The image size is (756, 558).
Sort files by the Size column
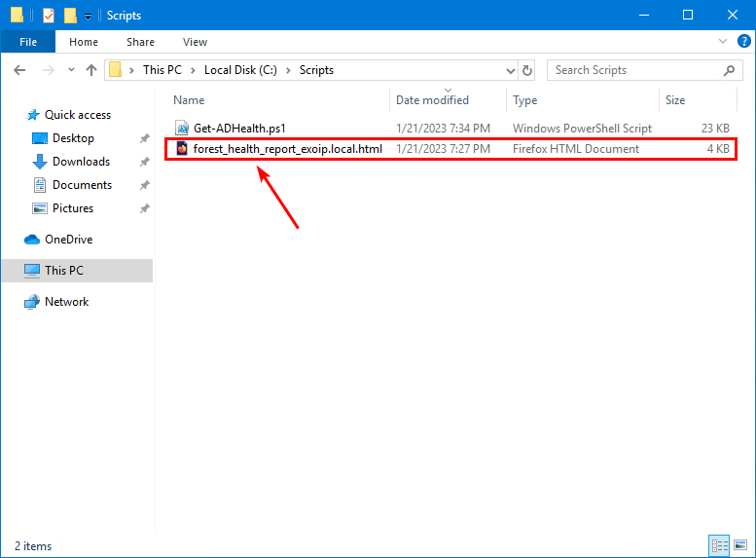(675, 100)
